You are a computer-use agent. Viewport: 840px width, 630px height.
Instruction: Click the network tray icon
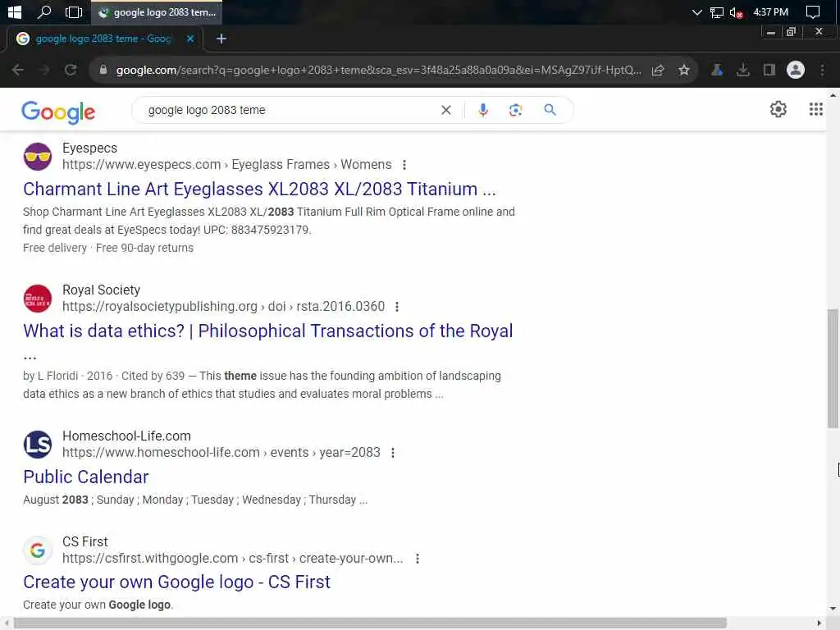pyautogui.click(x=717, y=12)
